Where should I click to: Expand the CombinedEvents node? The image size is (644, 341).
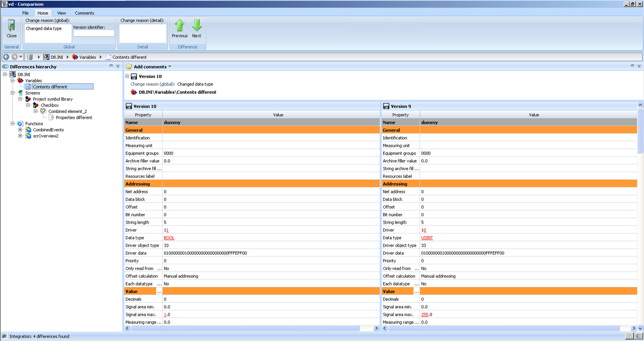[x=20, y=130]
